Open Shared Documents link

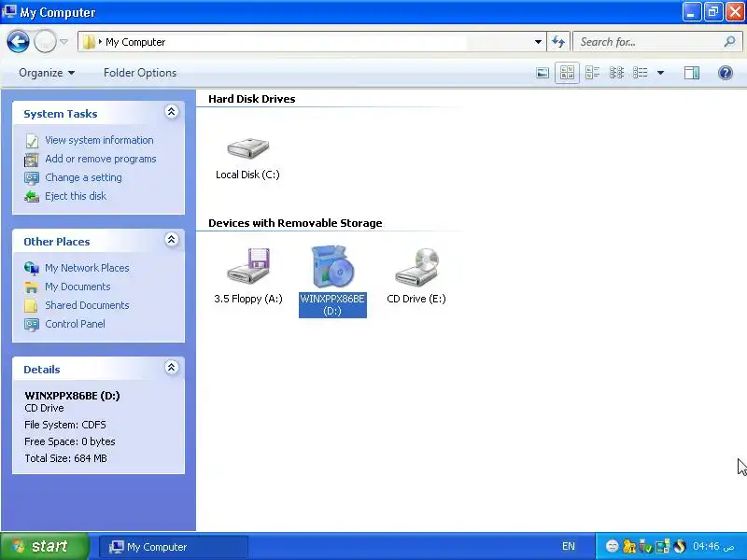point(87,305)
